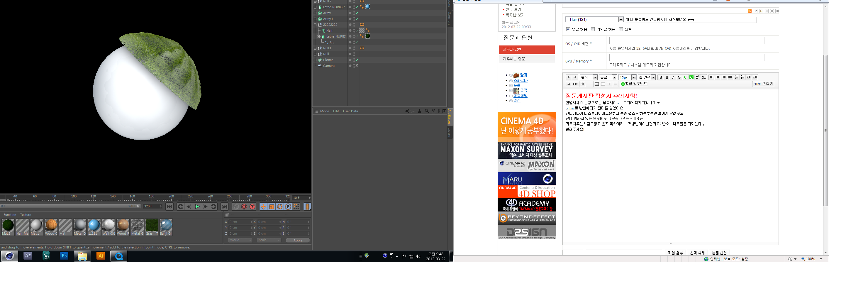Click the green text color C icon

click(685, 77)
